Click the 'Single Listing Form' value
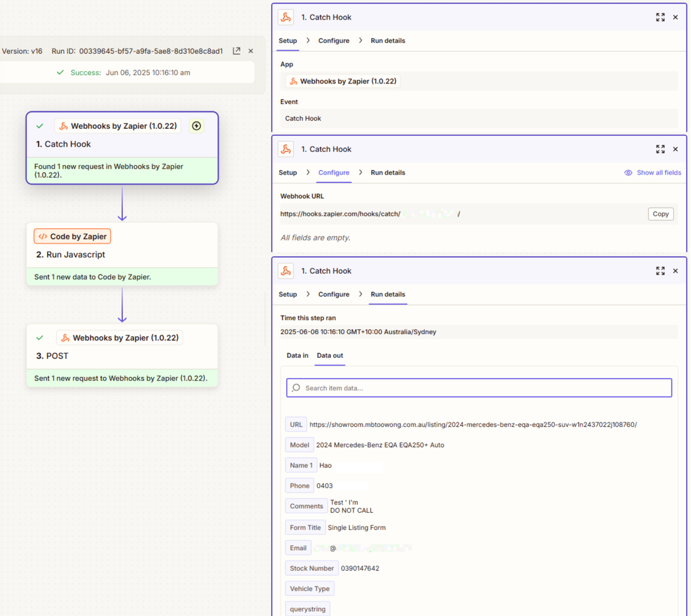 point(357,527)
